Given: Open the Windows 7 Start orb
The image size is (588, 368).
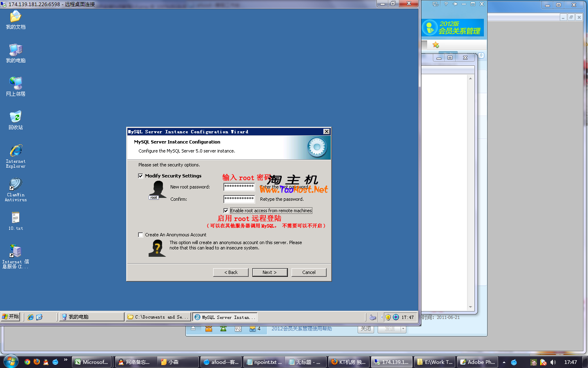Looking at the screenshot, I should pos(11,362).
